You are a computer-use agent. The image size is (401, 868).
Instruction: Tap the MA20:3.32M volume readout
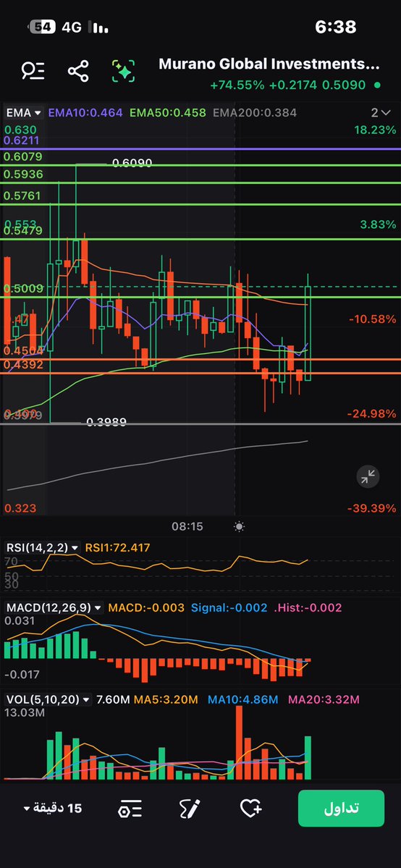click(324, 699)
